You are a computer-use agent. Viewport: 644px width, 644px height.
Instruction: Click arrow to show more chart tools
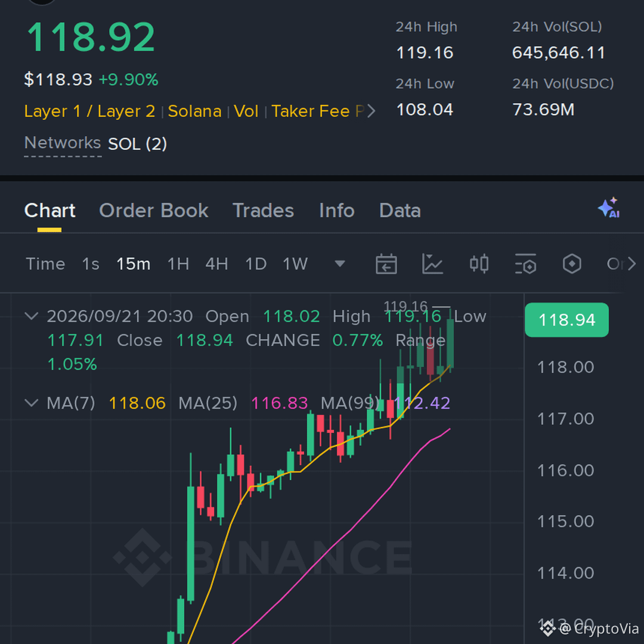coord(631,264)
